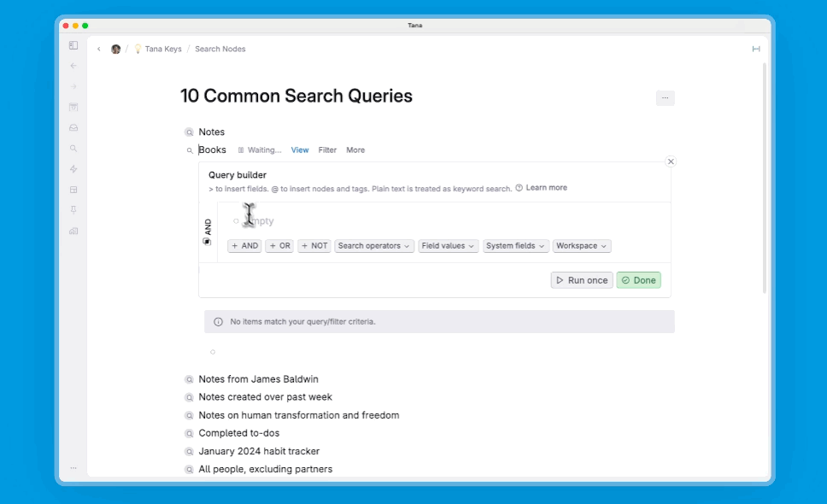The image size is (827, 504).
Task: Open Tana Keys breadcrumb
Action: point(163,49)
